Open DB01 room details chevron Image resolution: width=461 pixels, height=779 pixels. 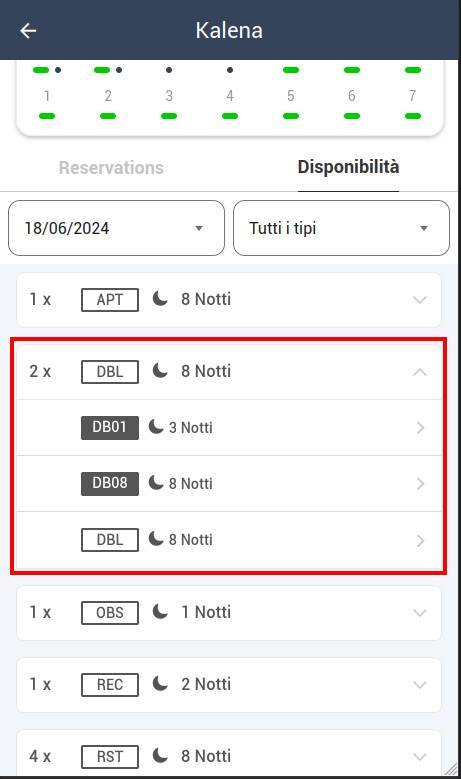coord(420,428)
